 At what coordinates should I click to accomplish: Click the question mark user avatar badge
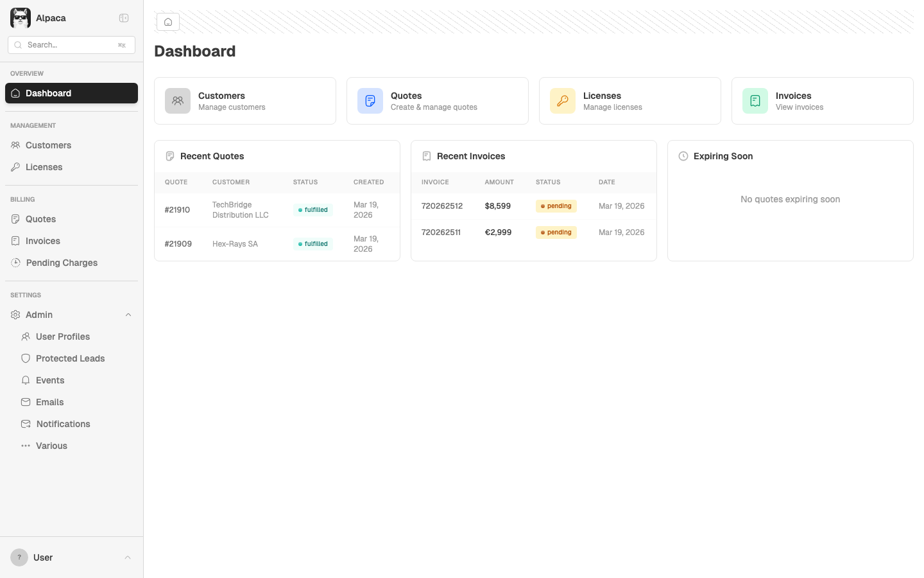19,557
